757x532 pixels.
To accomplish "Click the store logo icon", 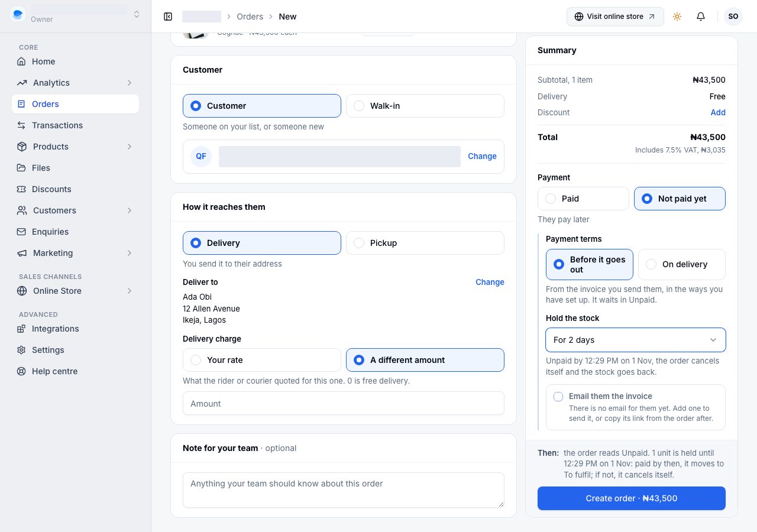I will [18, 14].
